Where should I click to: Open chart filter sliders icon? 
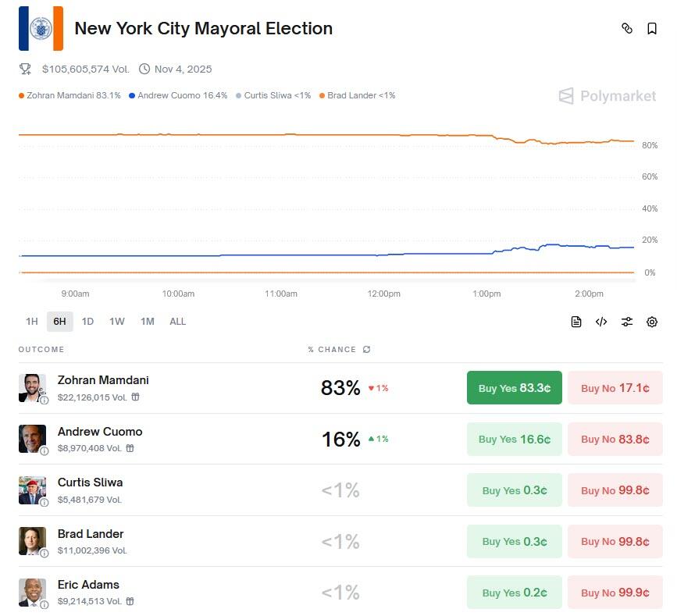coord(626,322)
